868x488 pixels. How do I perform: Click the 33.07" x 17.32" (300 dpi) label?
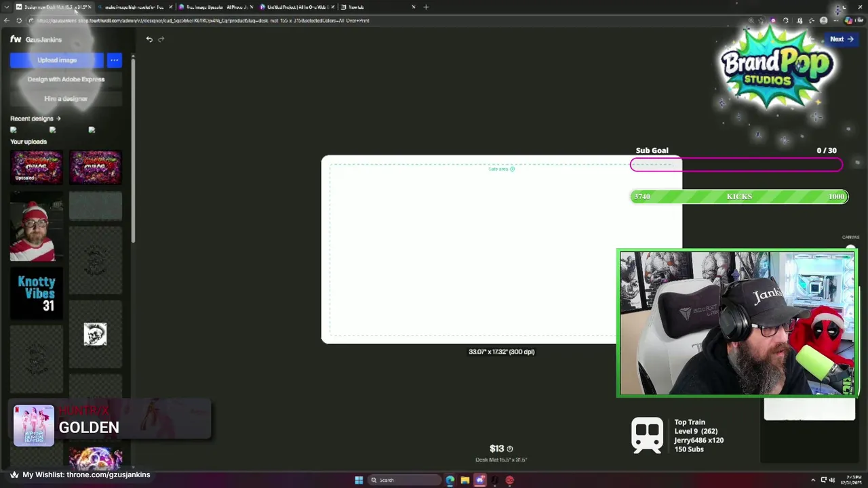501,352
